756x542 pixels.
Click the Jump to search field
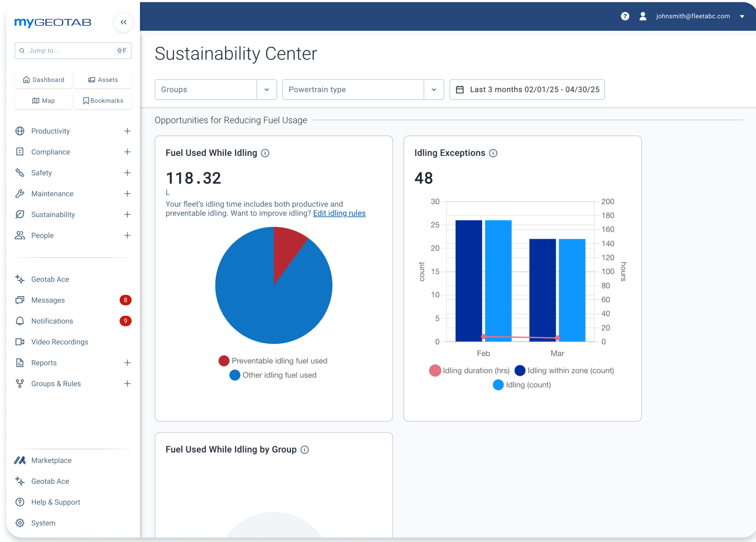(x=73, y=51)
